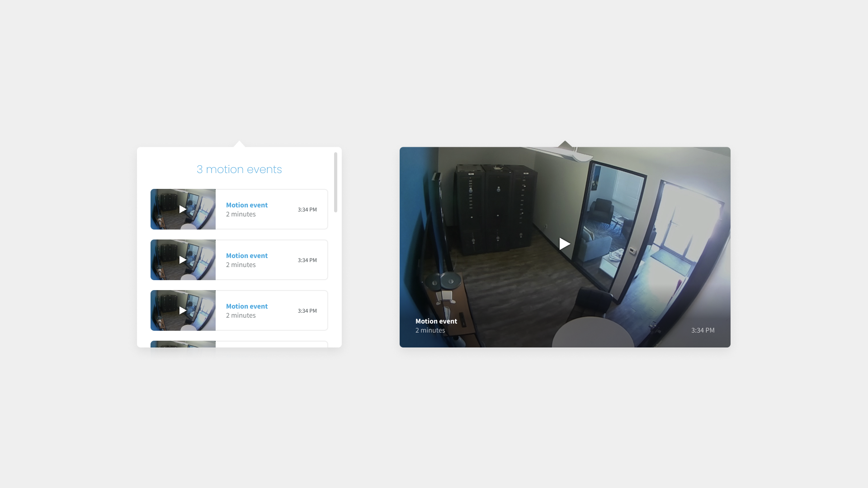
Task: Click the third event's 3:34 PM timestamp
Action: tap(307, 311)
